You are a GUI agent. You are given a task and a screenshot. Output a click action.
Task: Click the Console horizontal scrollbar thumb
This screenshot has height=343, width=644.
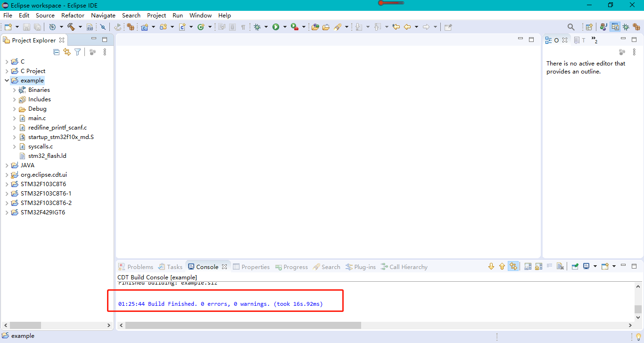tap(243, 325)
